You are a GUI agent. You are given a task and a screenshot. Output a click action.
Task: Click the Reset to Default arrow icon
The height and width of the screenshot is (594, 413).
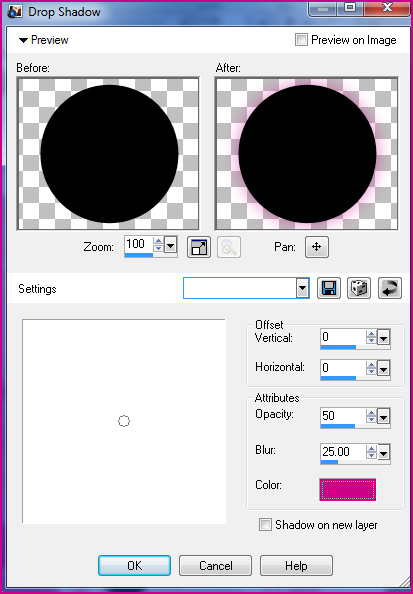[390, 288]
